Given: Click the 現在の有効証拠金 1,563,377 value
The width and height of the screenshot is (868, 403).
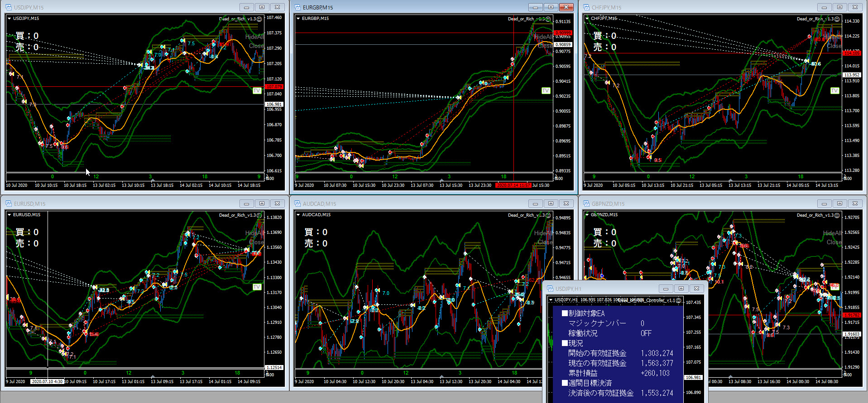Looking at the screenshot, I should (x=657, y=363).
